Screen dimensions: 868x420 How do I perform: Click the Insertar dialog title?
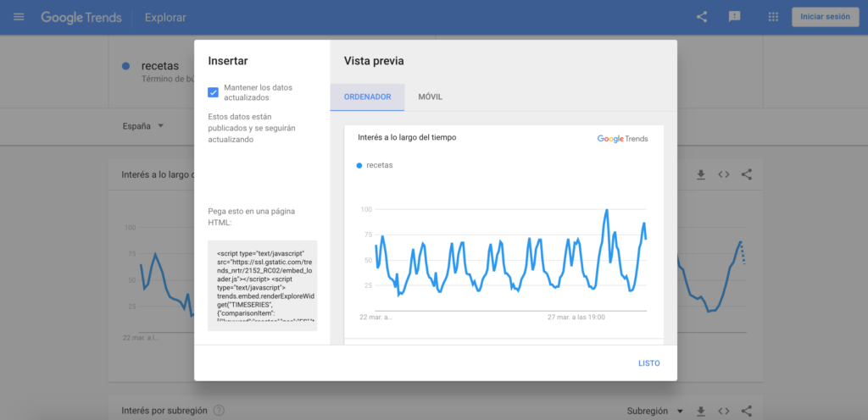(227, 61)
